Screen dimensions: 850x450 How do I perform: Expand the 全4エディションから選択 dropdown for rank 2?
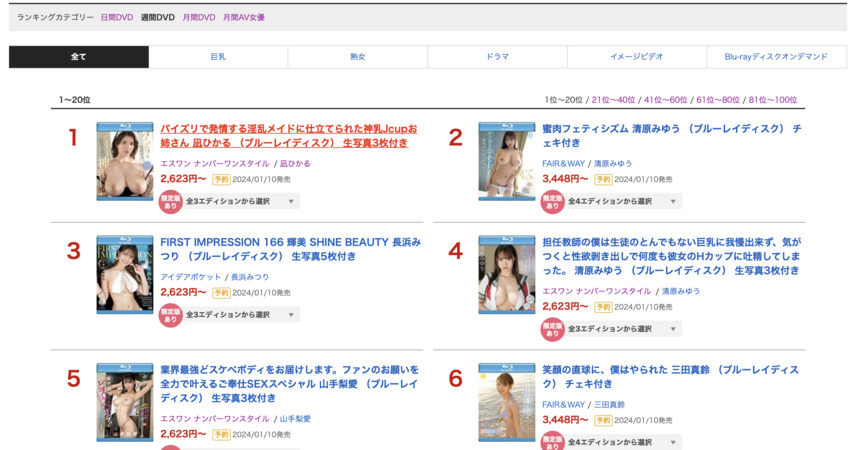click(x=623, y=201)
